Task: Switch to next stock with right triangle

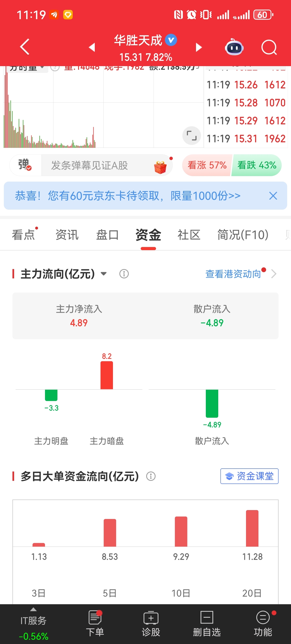Action: pyautogui.click(x=199, y=47)
